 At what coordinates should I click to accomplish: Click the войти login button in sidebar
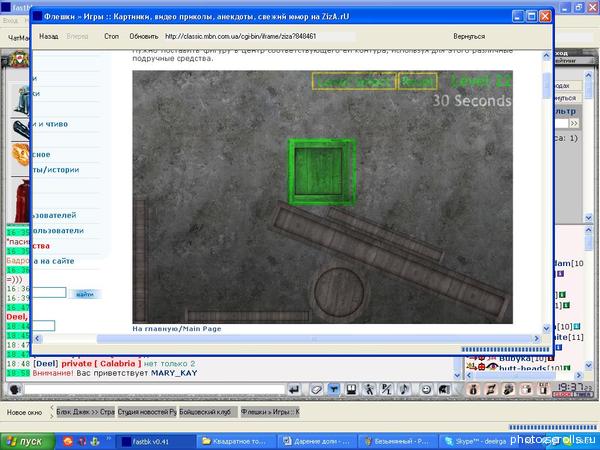pos(85,294)
